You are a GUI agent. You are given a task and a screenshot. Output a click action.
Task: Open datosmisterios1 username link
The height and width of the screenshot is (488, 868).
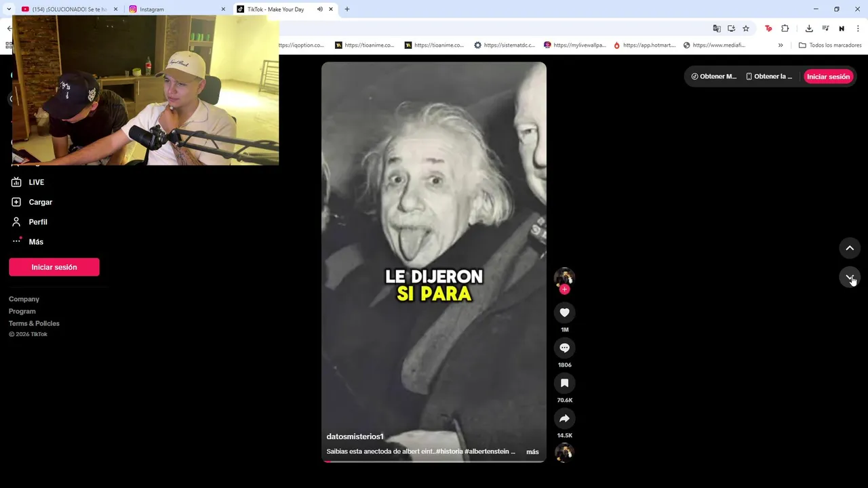[355, 436]
